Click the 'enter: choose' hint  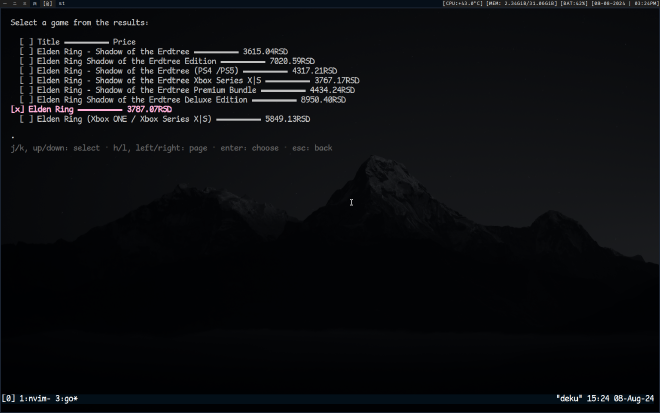point(250,148)
